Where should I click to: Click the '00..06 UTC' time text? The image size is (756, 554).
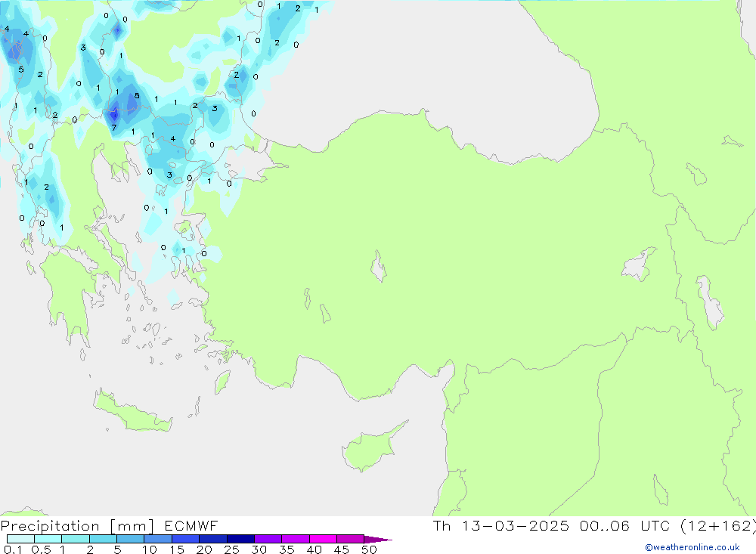(625, 525)
